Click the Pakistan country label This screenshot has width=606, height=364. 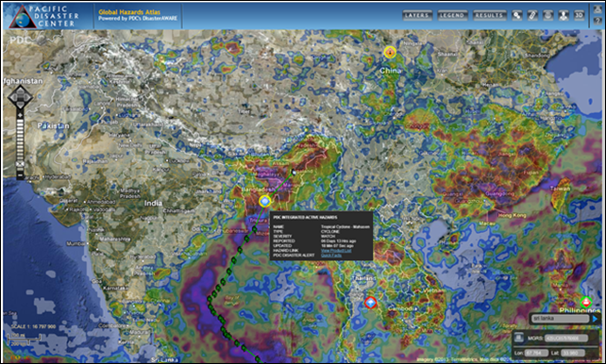[54, 125]
